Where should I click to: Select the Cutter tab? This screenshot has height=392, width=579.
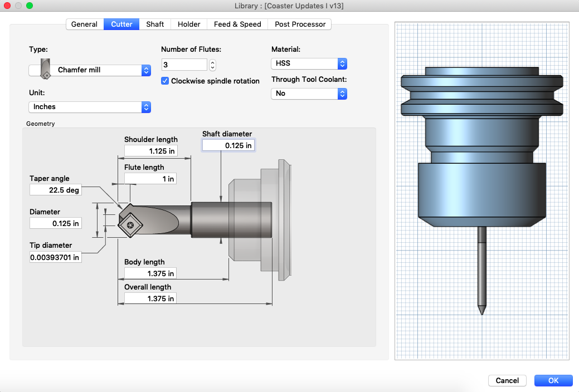121,24
